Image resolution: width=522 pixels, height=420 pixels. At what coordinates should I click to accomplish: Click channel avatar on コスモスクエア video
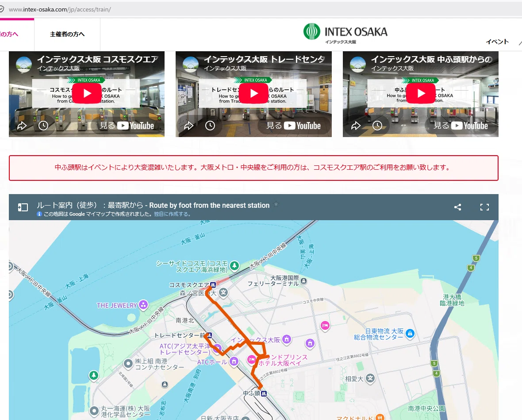click(x=24, y=64)
